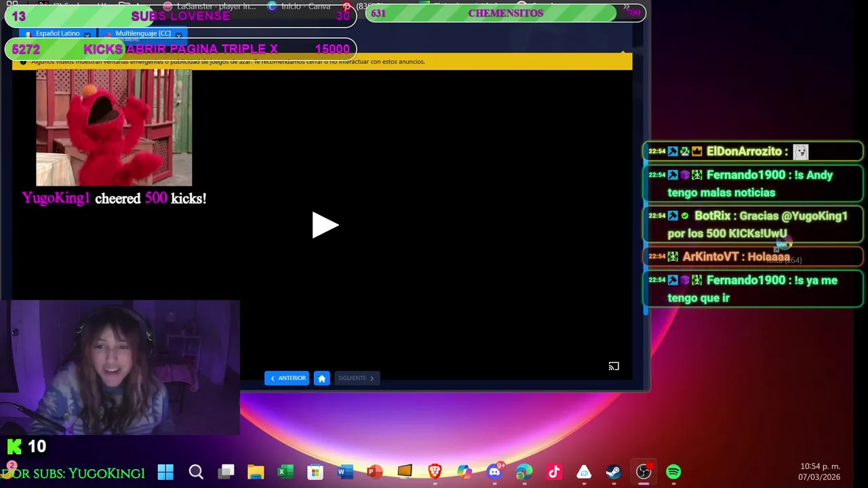Open Discord with notification badge
Image resolution: width=868 pixels, height=488 pixels.
pyautogui.click(x=494, y=471)
